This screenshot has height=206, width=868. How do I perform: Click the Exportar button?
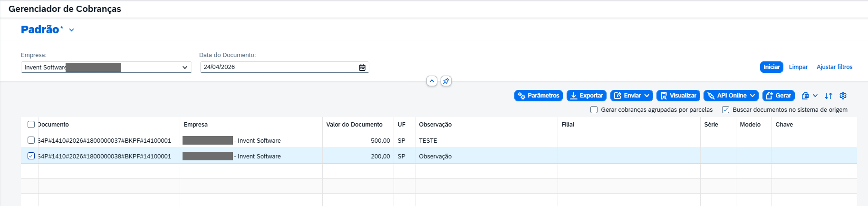[x=587, y=96]
